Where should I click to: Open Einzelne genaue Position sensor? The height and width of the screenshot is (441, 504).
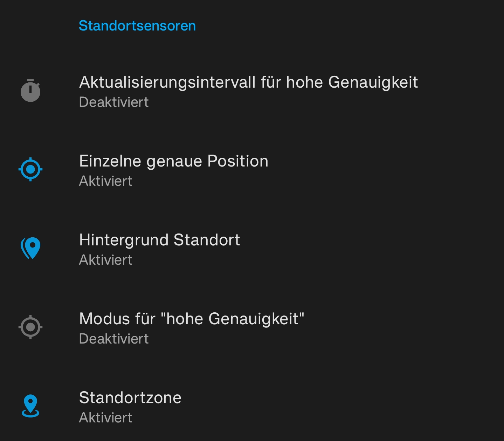coord(252,170)
